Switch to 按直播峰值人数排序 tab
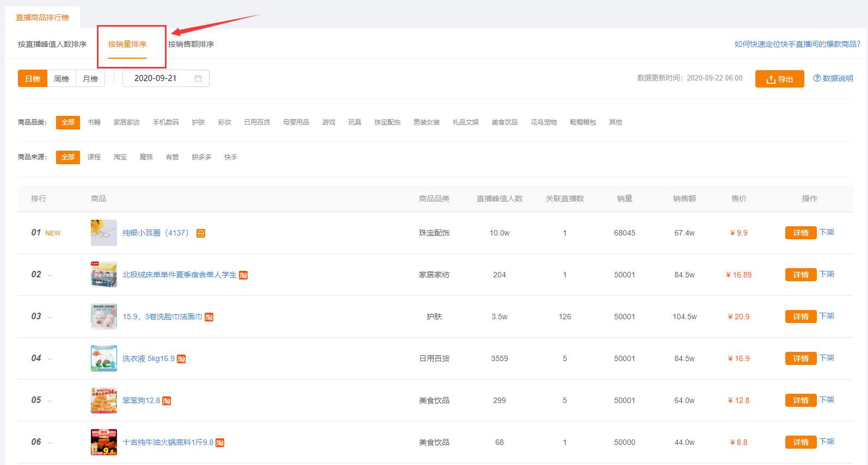The image size is (868, 465). [52, 44]
